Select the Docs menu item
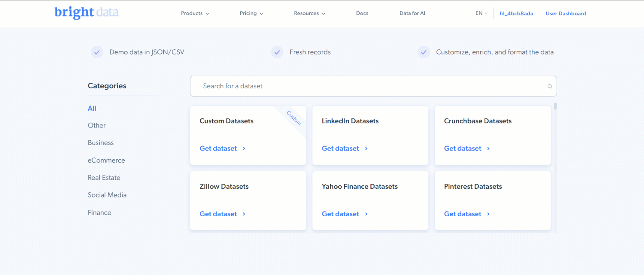Image resolution: width=644 pixels, height=275 pixels. tap(362, 13)
